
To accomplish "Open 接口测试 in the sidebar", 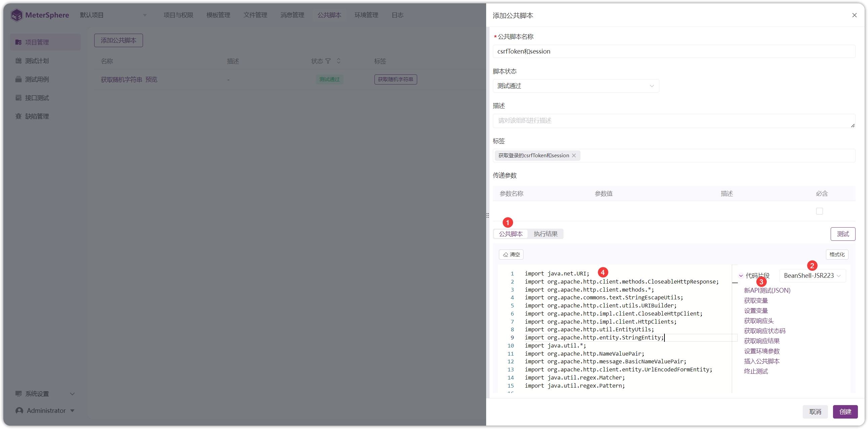I will click(x=45, y=98).
